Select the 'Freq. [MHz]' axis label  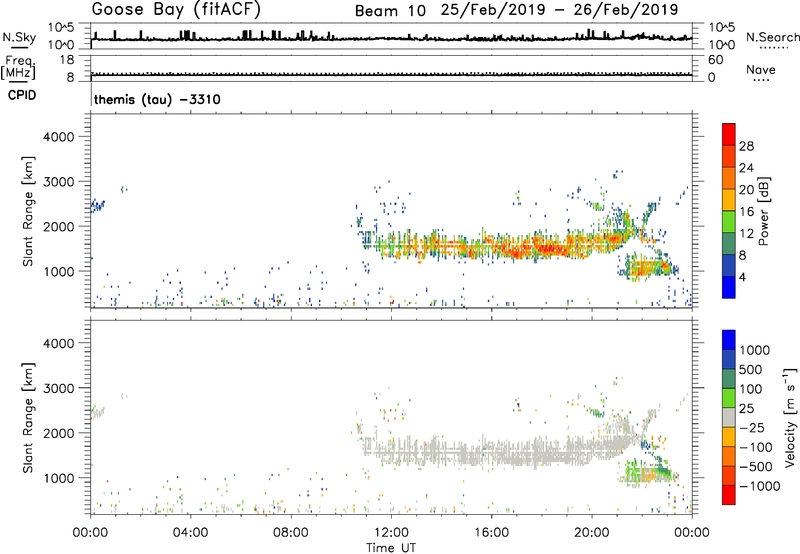click(x=18, y=67)
